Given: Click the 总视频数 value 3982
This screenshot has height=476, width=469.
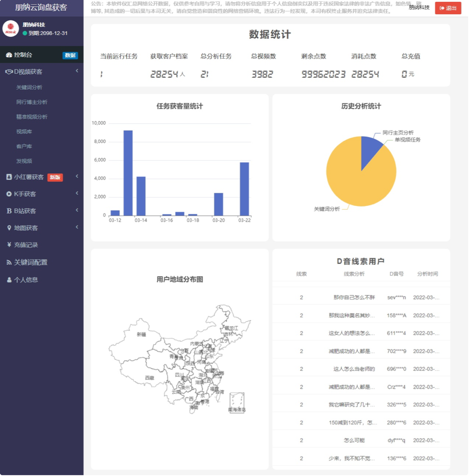Looking at the screenshot, I should [262, 74].
